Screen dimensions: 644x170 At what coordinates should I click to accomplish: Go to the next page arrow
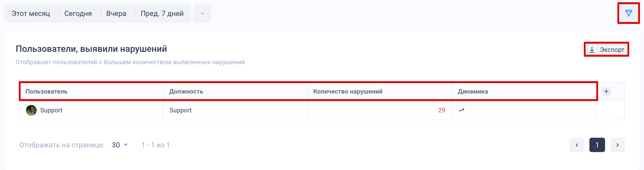[618, 145]
